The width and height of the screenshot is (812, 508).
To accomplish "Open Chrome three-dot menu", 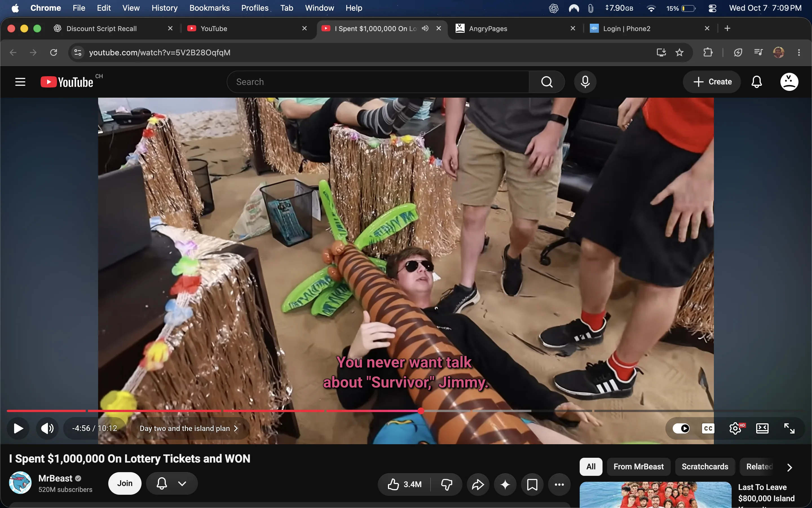I will tap(799, 52).
